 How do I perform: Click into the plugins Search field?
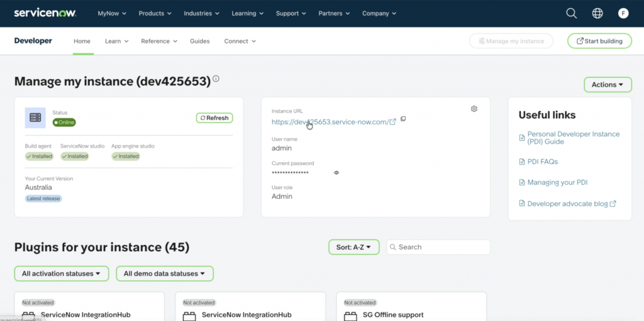click(438, 247)
